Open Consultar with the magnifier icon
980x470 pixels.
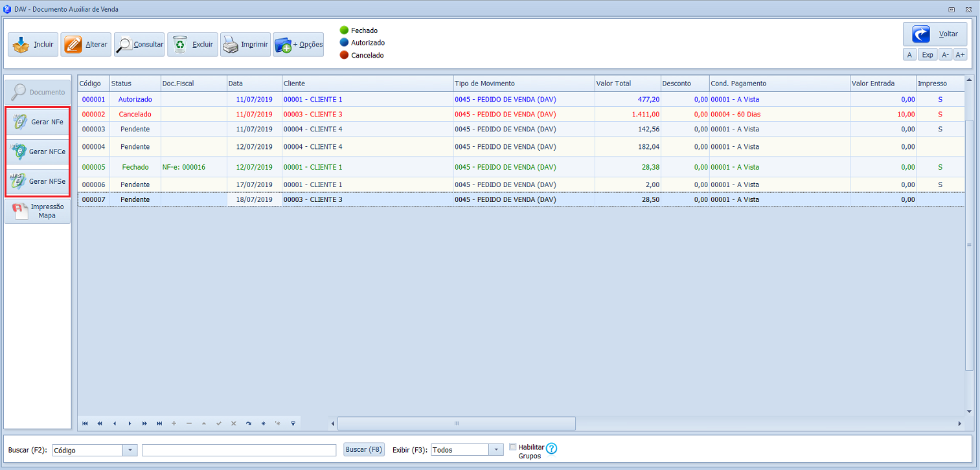(139, 45)
